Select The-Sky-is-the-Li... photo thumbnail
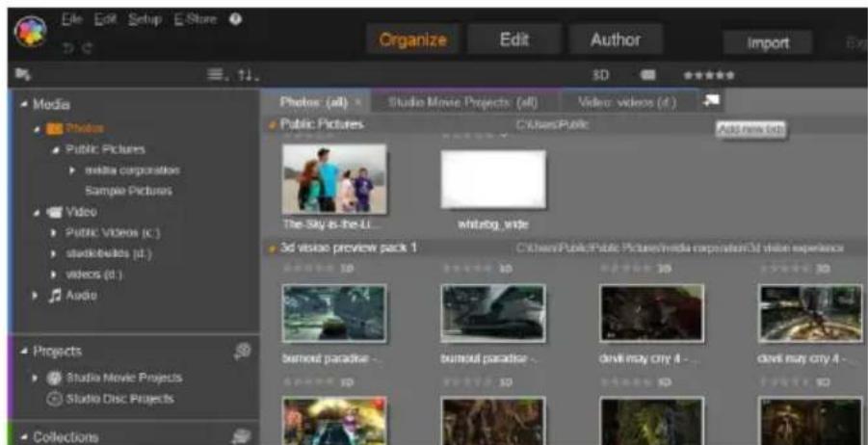868x445 pixels. click(x=334, y=179)
